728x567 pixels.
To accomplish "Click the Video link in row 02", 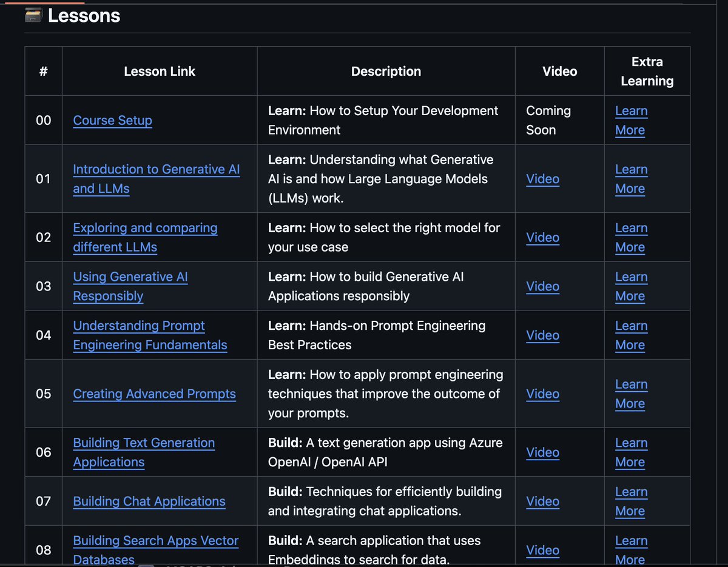I will [542, 237].
